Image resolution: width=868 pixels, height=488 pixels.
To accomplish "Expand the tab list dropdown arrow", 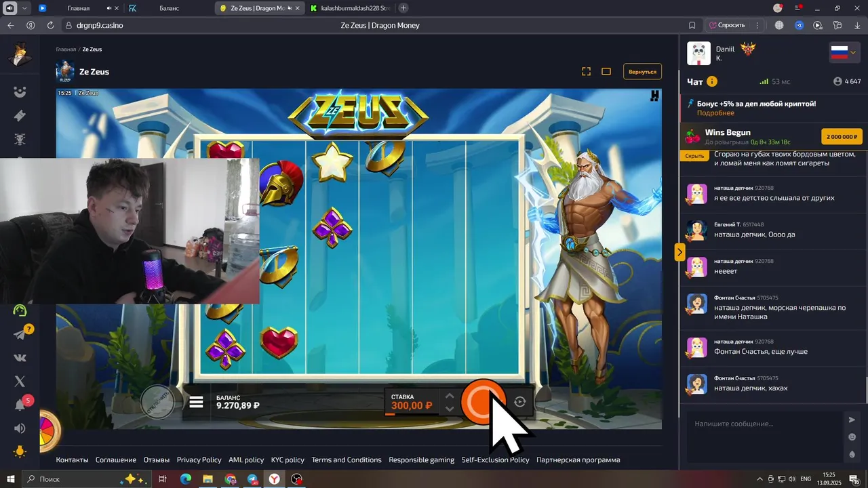I will [x=25, y=8].
